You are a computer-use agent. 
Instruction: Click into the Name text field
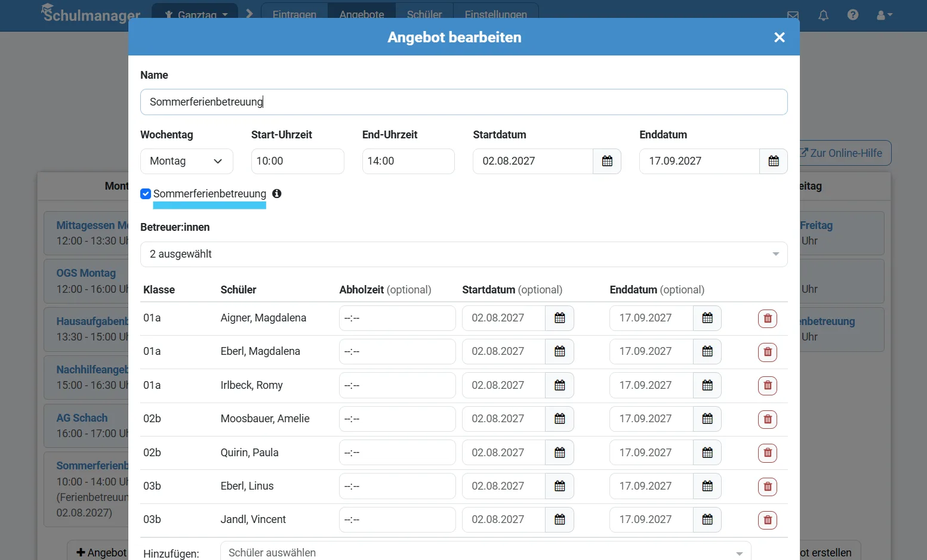(x=464, y=102)
